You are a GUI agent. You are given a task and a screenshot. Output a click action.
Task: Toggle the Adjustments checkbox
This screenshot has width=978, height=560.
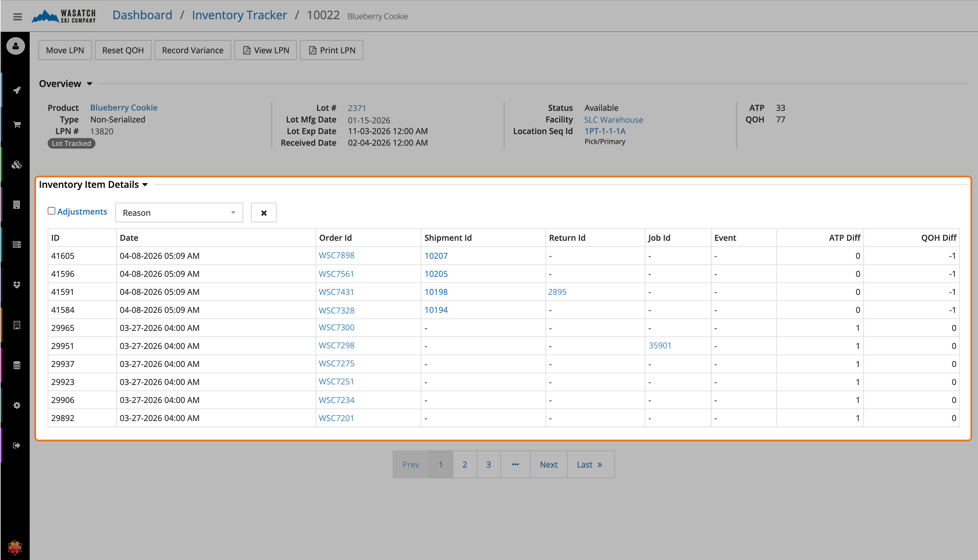(x=52, y=211)
